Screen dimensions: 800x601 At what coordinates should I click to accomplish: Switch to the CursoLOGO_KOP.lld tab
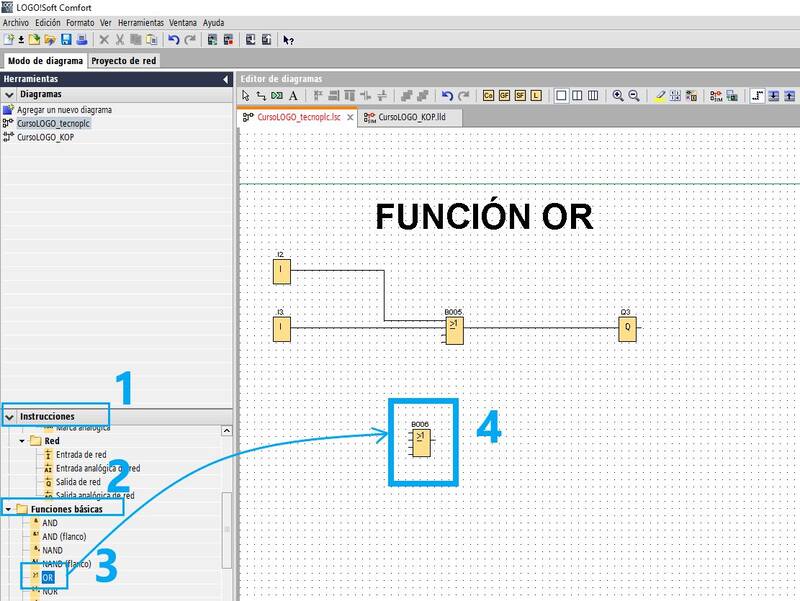[411, 117]
